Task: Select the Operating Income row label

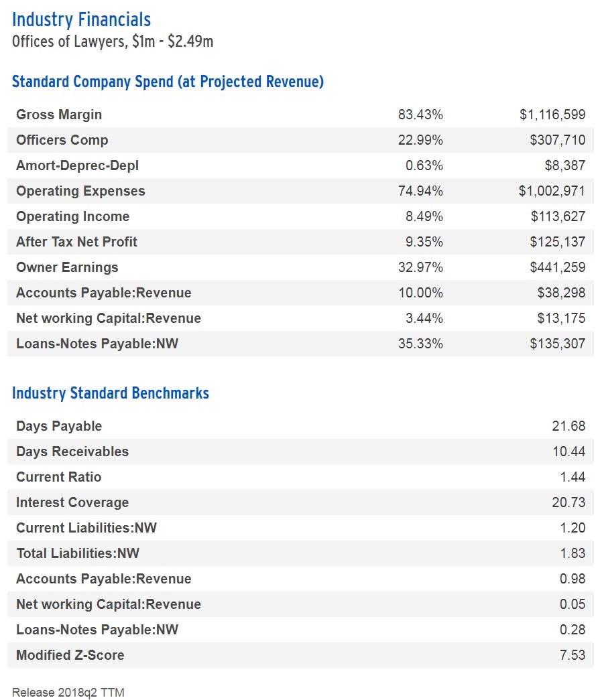Action: [72, 216]
